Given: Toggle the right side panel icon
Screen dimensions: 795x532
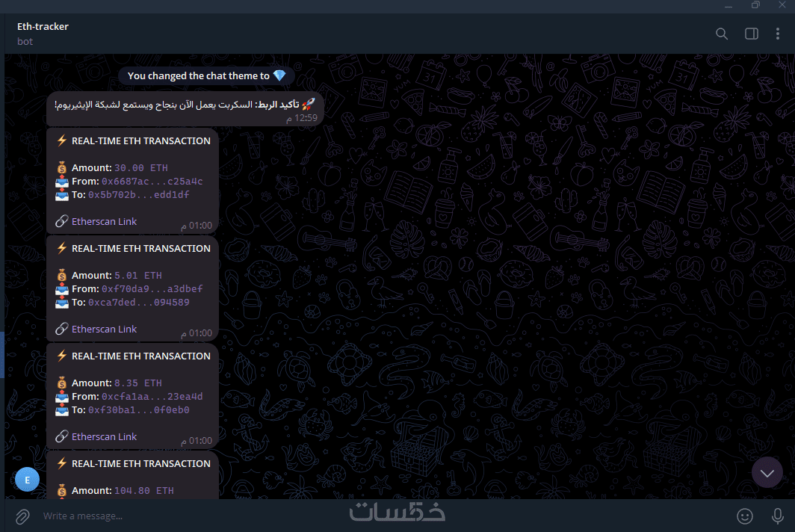Looking at the screenshot, I should tap(752, 34).
